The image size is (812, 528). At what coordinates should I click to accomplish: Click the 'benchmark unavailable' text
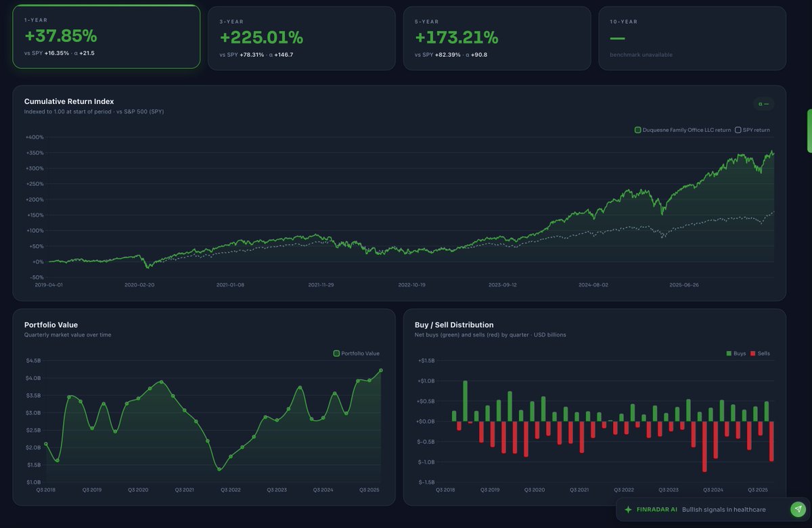point(641,55)
